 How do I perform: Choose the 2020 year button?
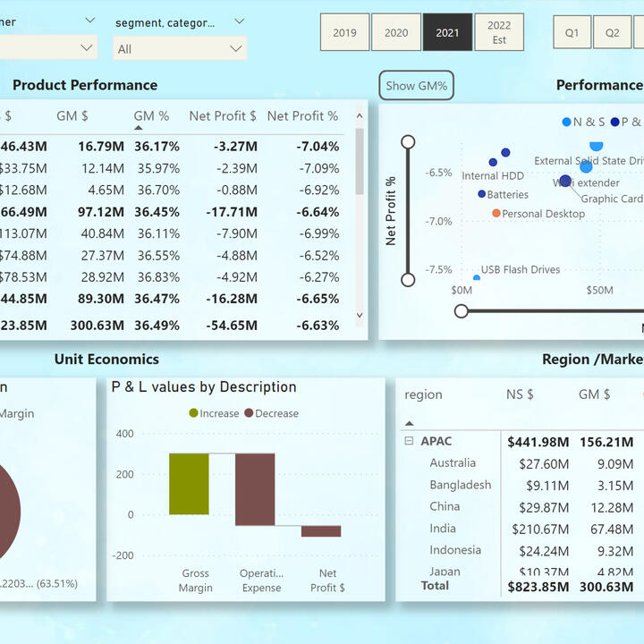point(396,33)
